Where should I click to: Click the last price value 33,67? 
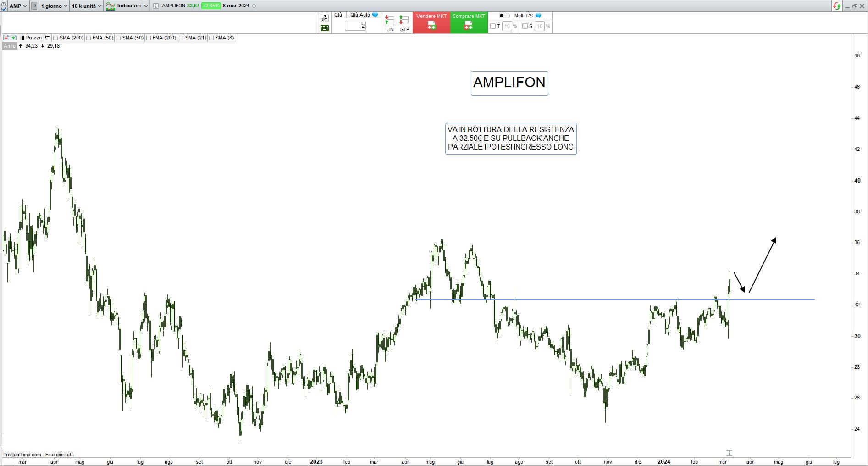(193, 6)
